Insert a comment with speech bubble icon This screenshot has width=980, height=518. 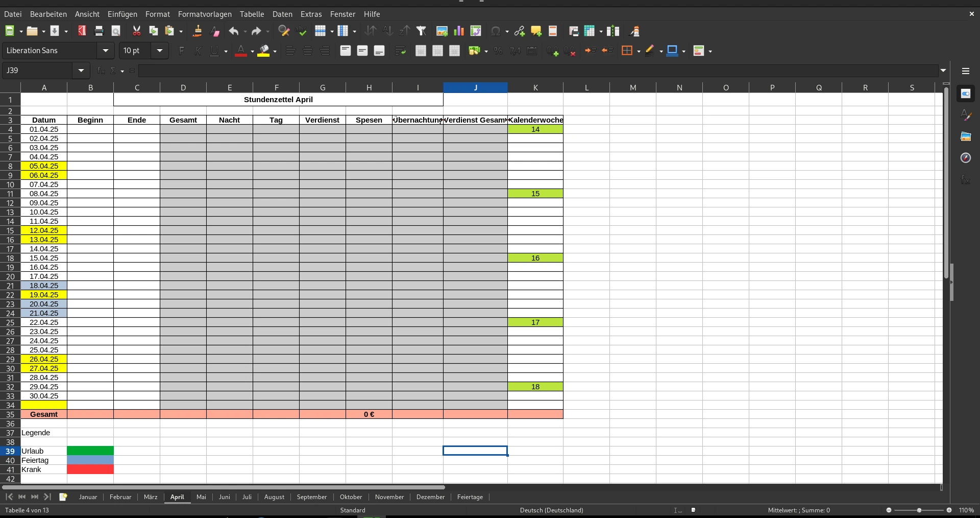click(536, 31)
